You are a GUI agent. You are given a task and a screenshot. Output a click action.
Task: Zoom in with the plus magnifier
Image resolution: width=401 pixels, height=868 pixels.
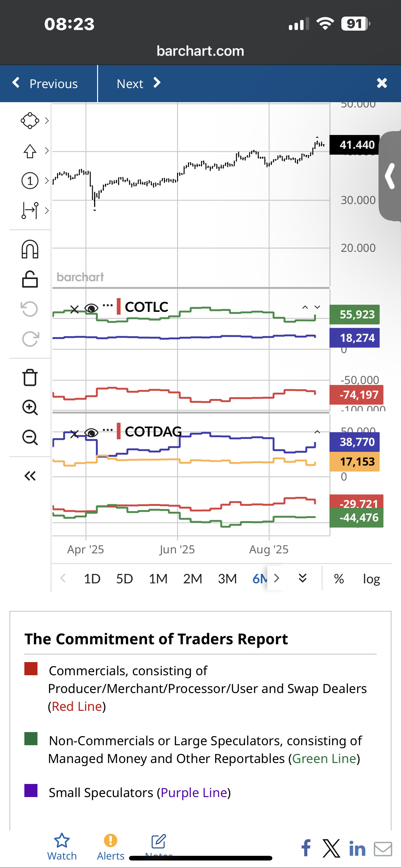click(x=30, y=407)
